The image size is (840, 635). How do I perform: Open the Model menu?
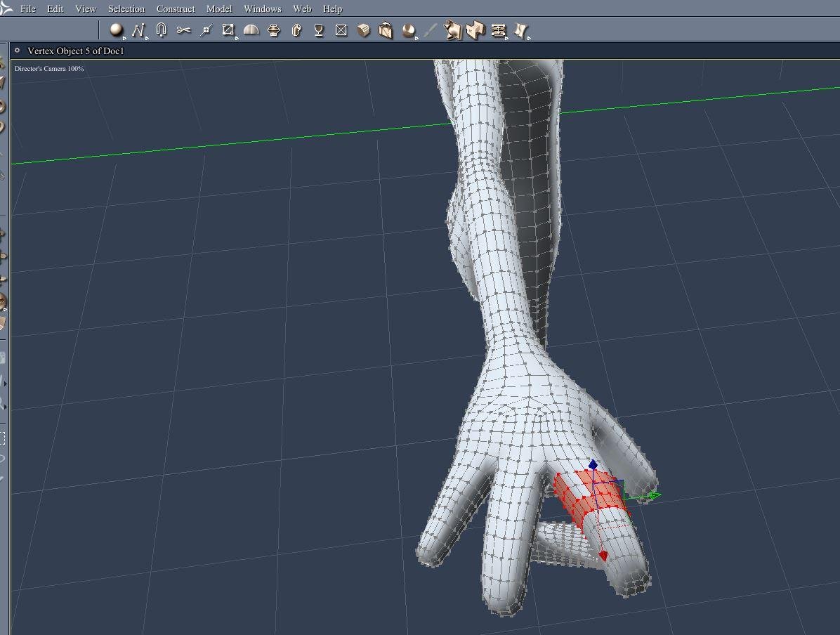pyautogui.click(x=219, y=8)
